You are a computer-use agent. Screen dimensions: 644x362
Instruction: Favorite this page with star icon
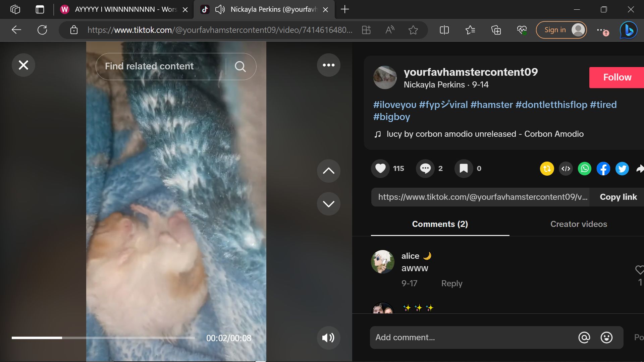413,30
